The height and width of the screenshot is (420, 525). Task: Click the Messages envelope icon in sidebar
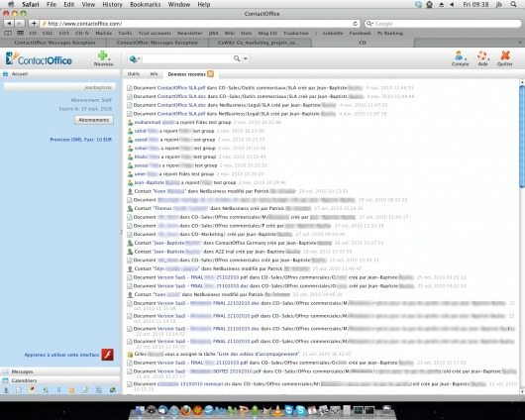[x=5, y=371]
